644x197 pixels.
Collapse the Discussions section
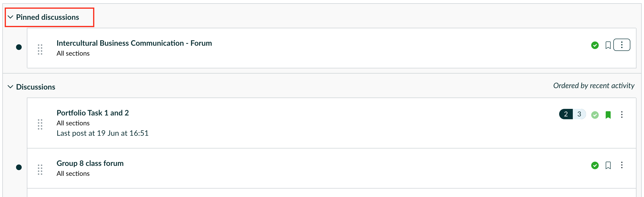pyautogui.click(x=11, y=87)
